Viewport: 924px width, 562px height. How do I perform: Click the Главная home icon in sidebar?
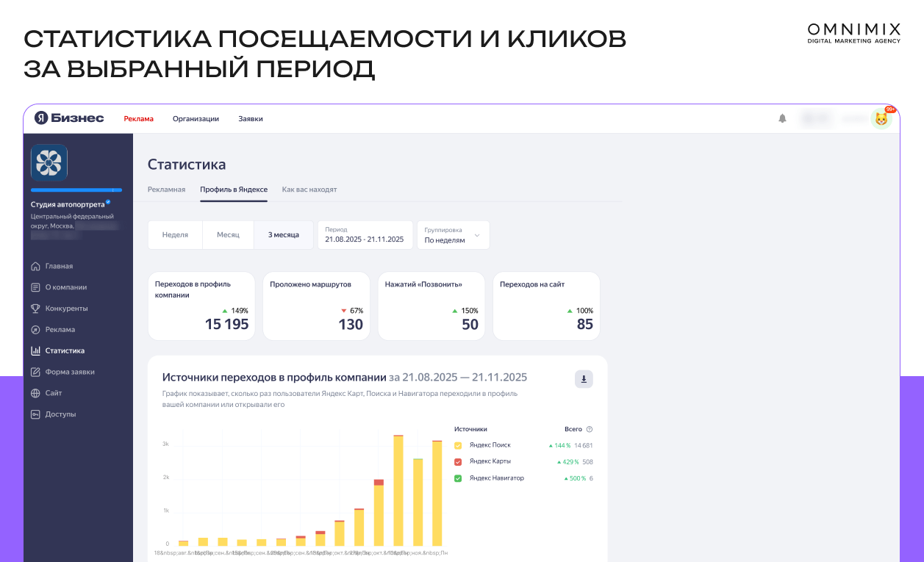[35, 266]
